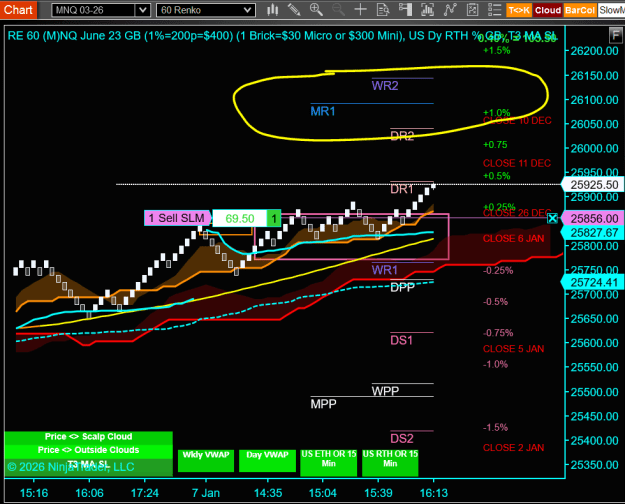Click the Day VWAP green box
Image resolution: width=625 pixels, height=504 pixels.
[x=267, y=461]
